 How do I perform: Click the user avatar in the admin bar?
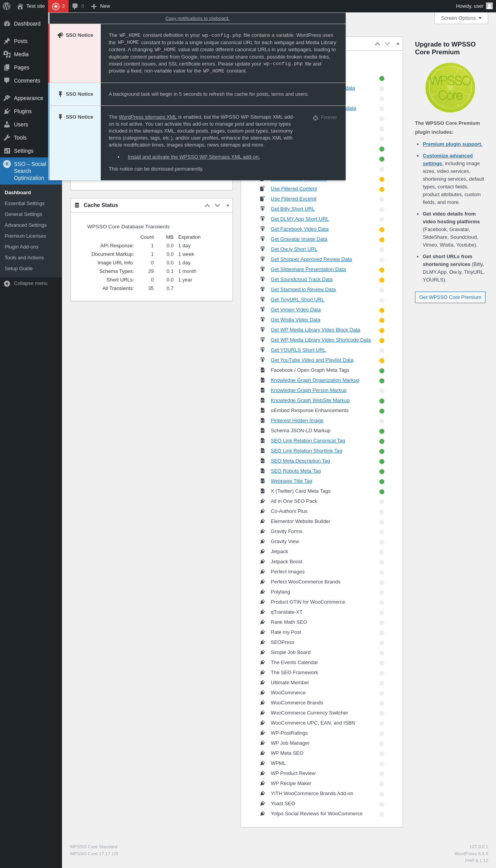(489, 6)
